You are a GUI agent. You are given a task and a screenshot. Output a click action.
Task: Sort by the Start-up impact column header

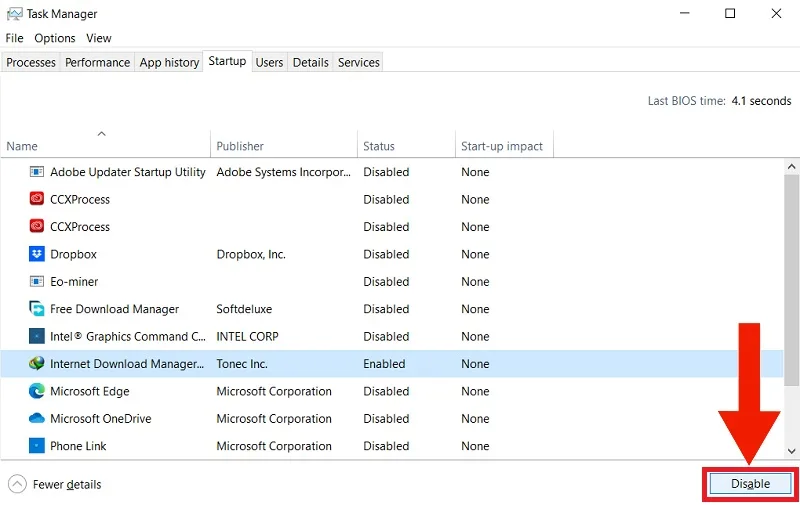[x=502, y=146]
